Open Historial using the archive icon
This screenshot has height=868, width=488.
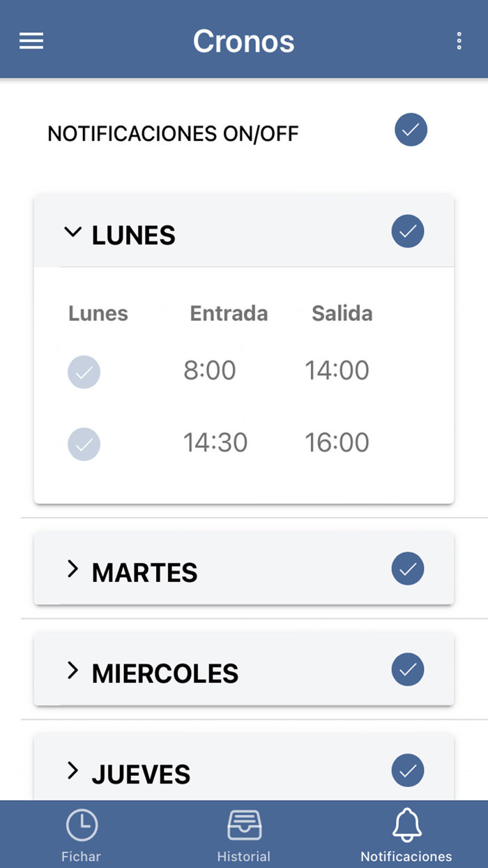click(243, 825)
